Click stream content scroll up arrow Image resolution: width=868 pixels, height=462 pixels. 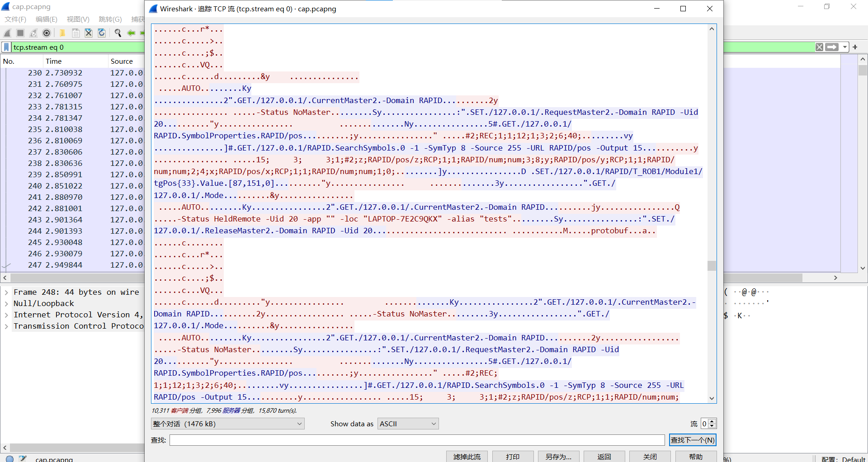pyautogui.click(x=712, y=29)
